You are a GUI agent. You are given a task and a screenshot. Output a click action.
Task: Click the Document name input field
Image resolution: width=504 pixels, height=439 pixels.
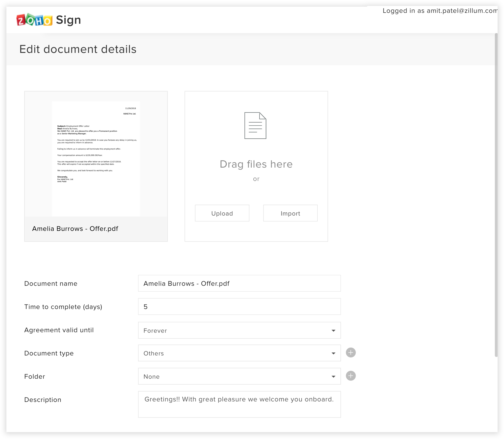point(239,283)
